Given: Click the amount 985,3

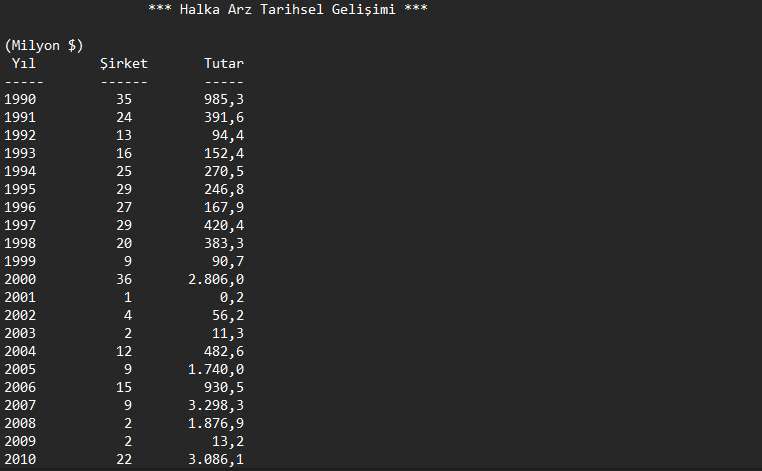Looking at the screenshot, I should (x=224, y=99).
